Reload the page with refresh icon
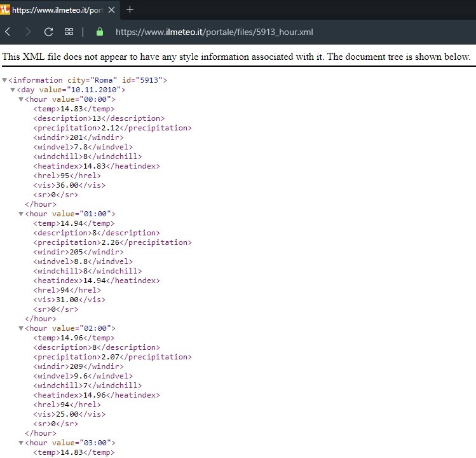This screenshot has height=458, width=476. pos(48,32)
